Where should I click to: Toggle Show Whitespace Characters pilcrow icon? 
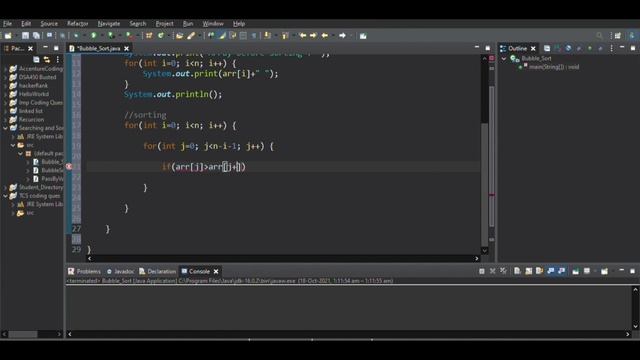253,36
